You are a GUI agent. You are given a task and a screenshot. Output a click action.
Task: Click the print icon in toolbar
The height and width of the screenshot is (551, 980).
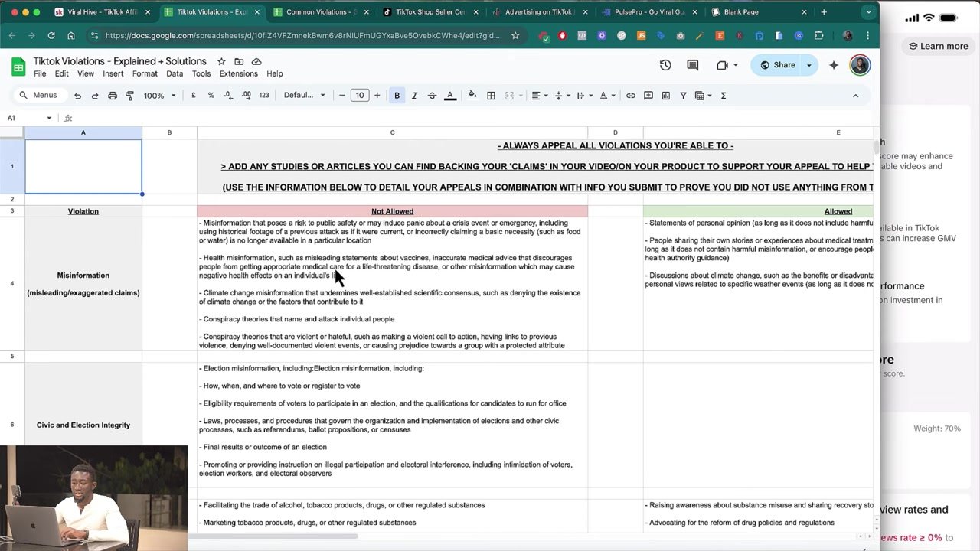tap(113, 96)
